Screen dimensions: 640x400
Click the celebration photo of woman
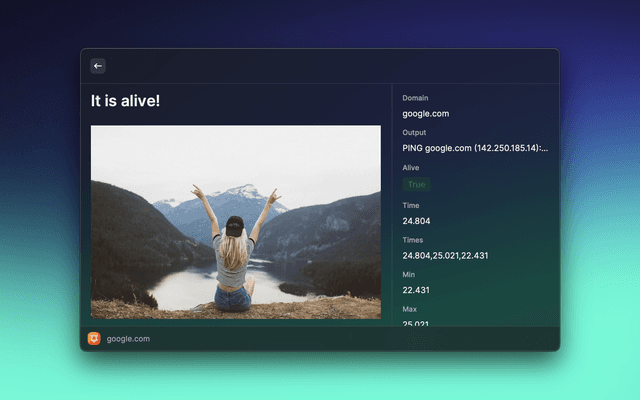[x=235, y=221]
